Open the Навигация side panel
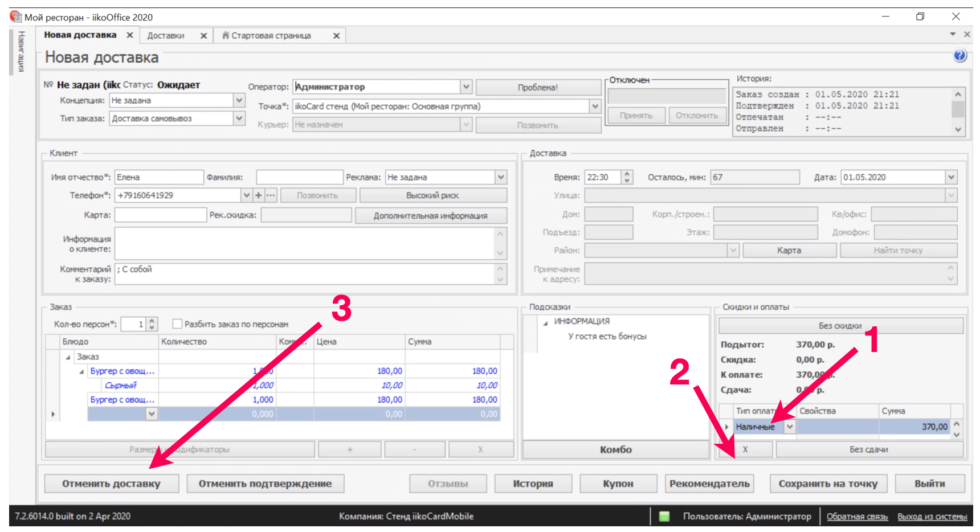The height and width of the screenshot is (532, 980). click(x=21, y=51)
